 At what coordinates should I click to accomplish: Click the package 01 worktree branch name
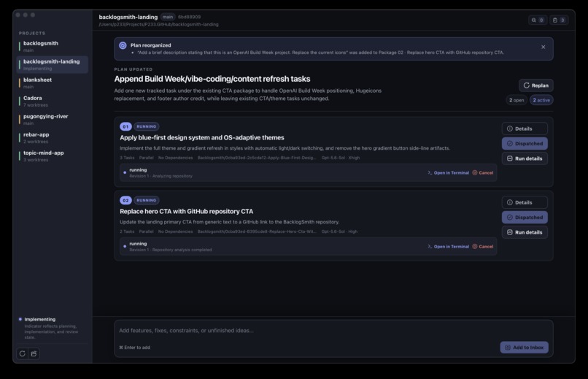[x=257, y=158]
